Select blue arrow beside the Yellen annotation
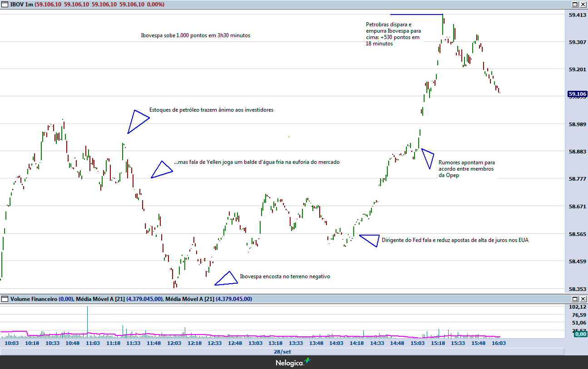 pyautogui.click(x=161, y=170)
